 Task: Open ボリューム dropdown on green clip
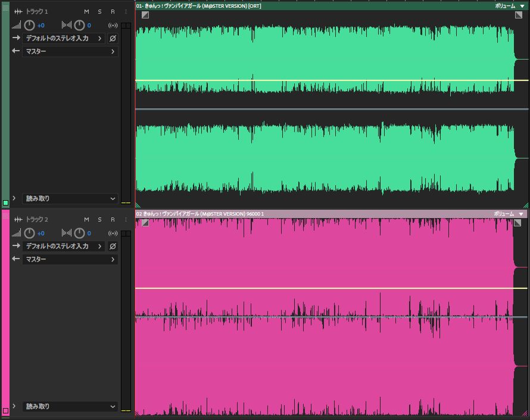click(x=510, y=6)
